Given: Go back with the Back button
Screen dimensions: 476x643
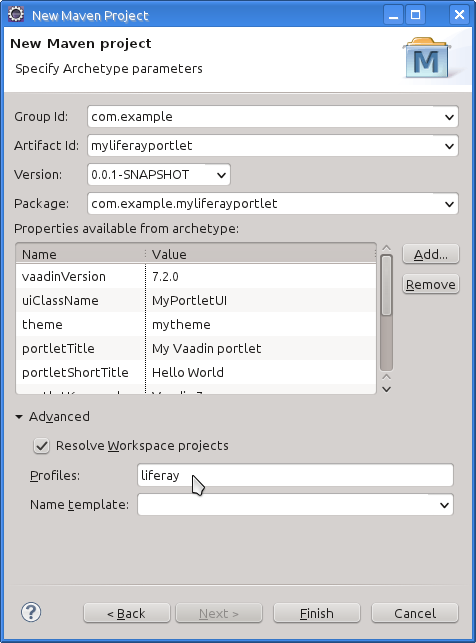Looking at the screenshot, I should 127,613.
